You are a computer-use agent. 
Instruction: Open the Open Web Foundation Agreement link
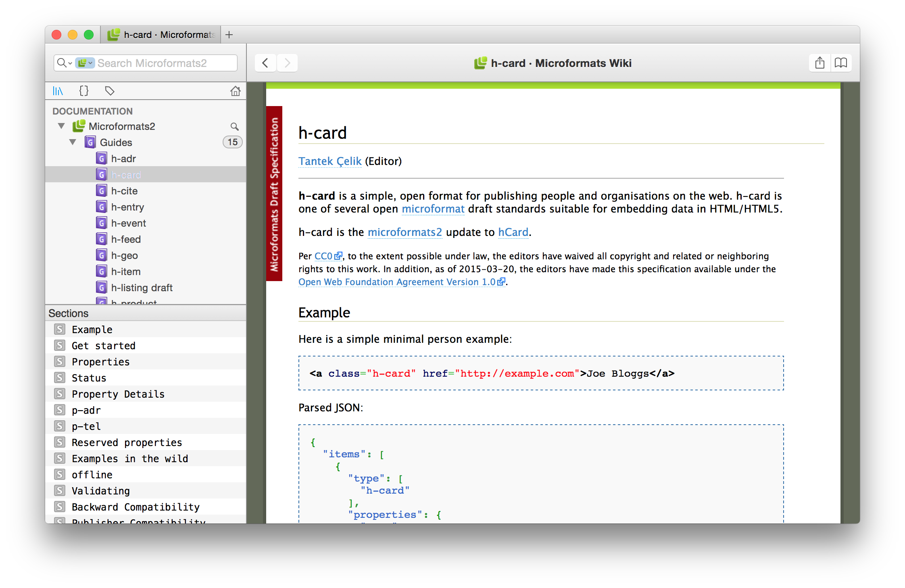coord(397,282)
